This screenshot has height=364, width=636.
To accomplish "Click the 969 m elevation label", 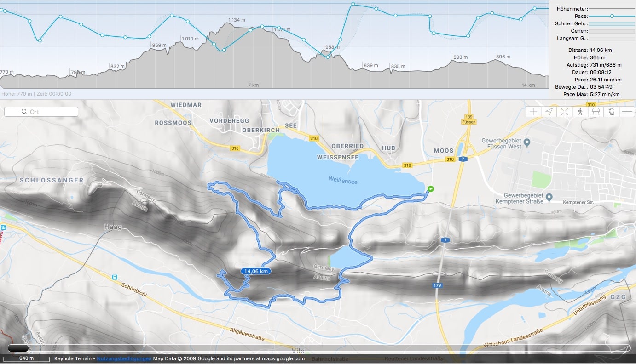I will point(159,45).
